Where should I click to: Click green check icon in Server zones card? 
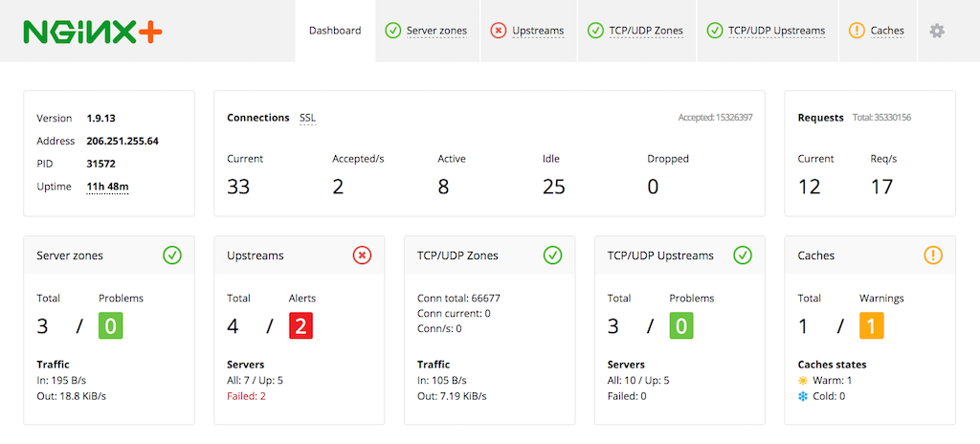coord(172,255)
